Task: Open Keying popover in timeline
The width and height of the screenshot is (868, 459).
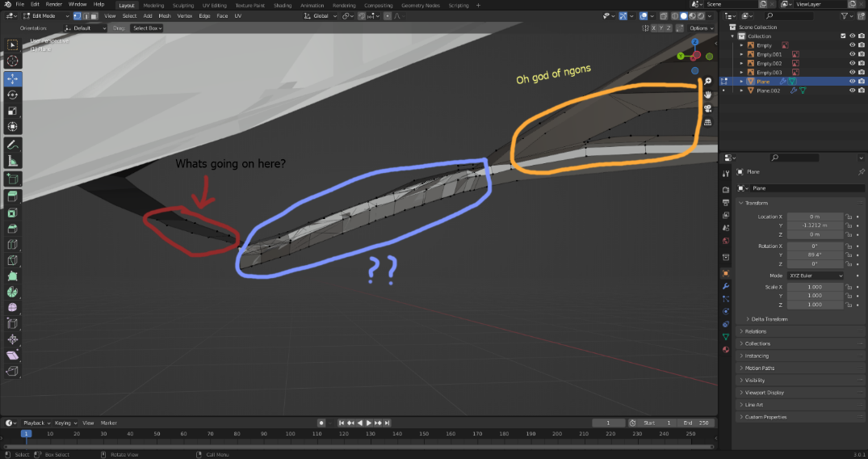Action: (65, 423)
